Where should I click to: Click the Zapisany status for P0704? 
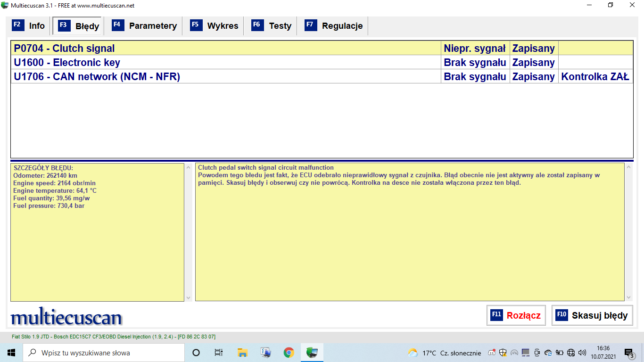[534, 48]
